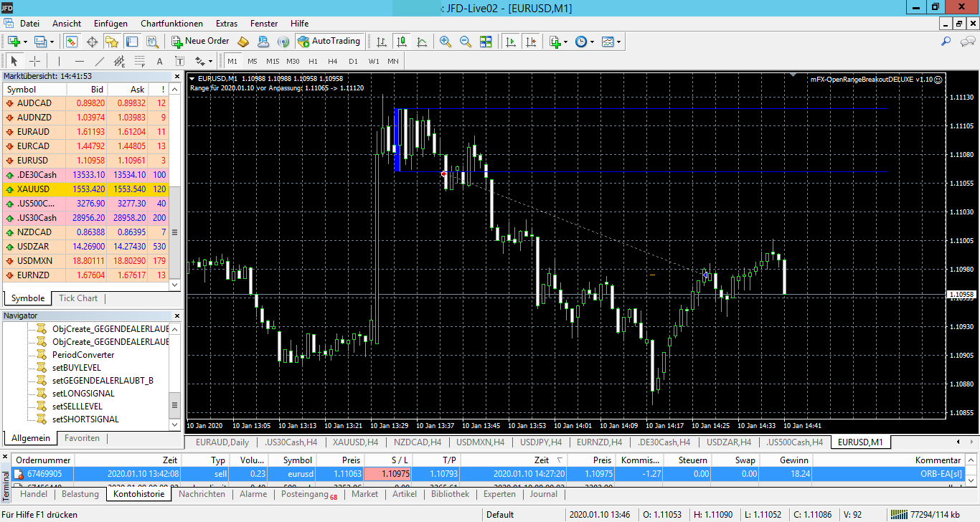
Task: Toggle the AutoTrading button
Action: [x=329, y=42]
